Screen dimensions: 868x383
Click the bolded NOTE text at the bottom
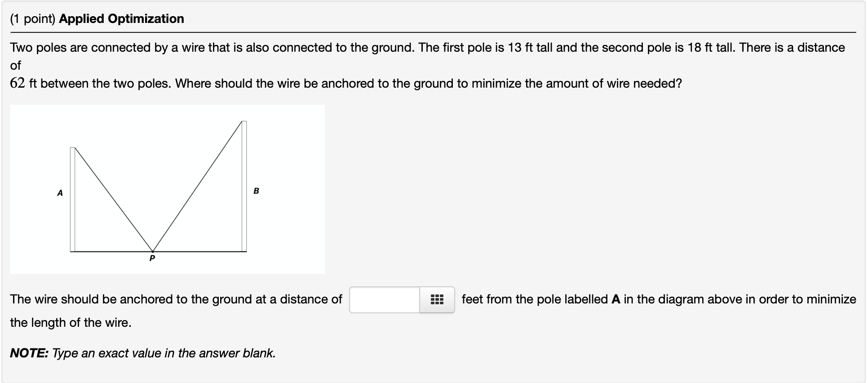[28, 353]
